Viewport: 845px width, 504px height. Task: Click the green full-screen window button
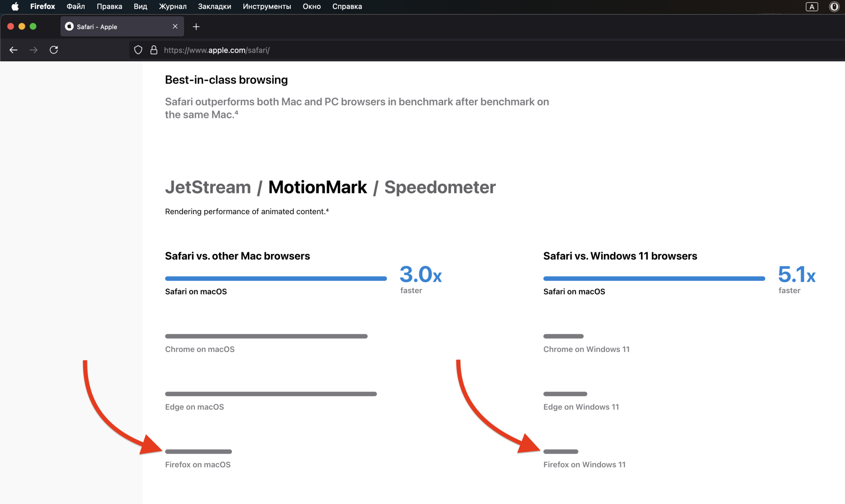point(33,26)
